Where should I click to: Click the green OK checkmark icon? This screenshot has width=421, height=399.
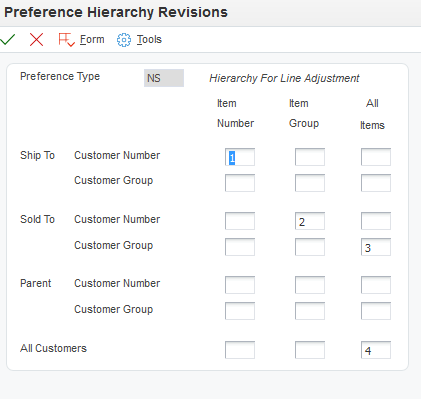coord(8,40)
